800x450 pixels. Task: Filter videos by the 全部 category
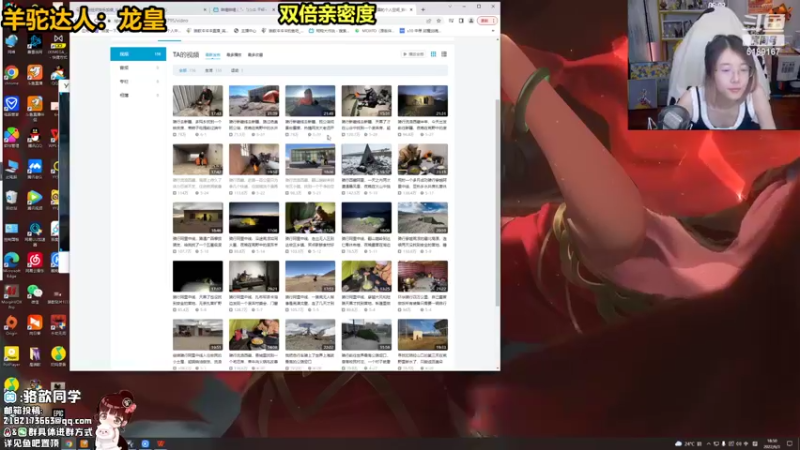click(x=187, y=70)
